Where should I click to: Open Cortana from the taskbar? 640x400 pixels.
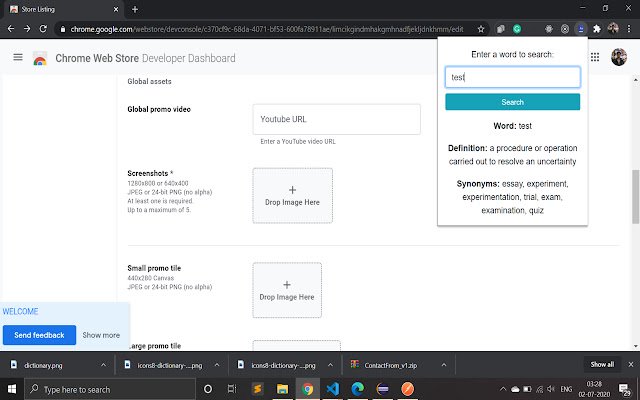[x=208, y=389]
